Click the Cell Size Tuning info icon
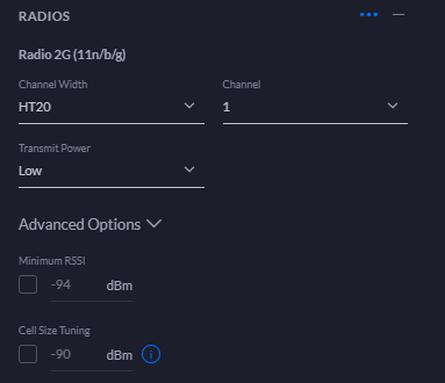This screenshot has height=383, width=445. pyautogui.click(x=151, y=354)
